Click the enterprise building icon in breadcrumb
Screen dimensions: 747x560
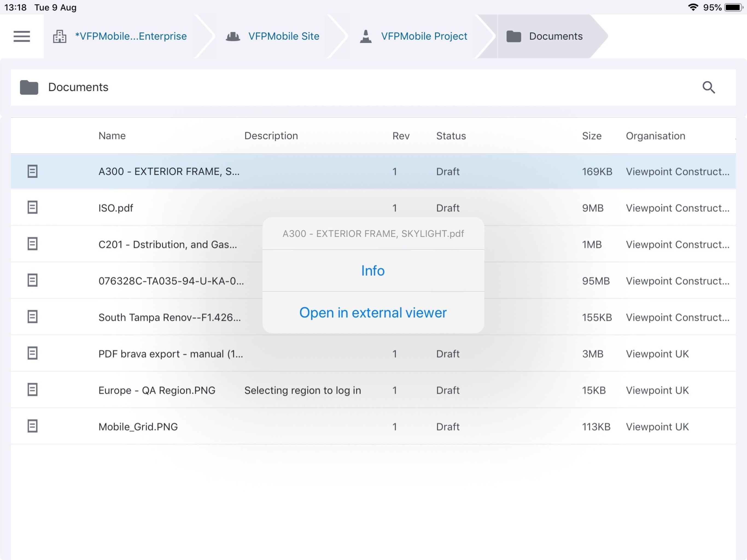click(59, 36)
